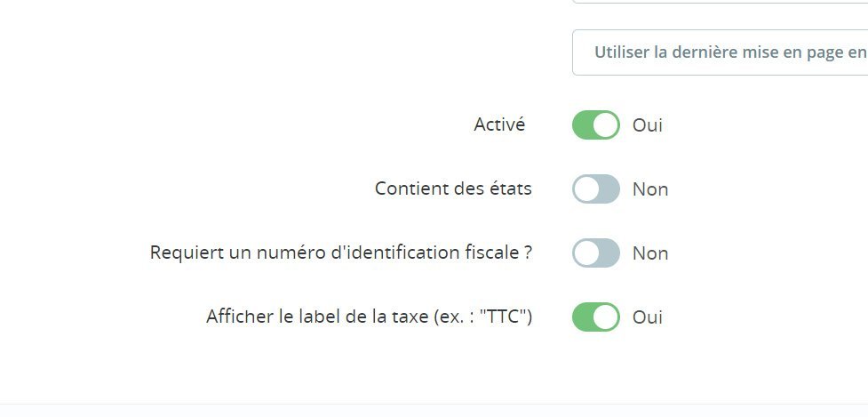The image size is (868, 417).
Task: Turn on fiscal identification number requirement toggle
Action: click(595, 253)
